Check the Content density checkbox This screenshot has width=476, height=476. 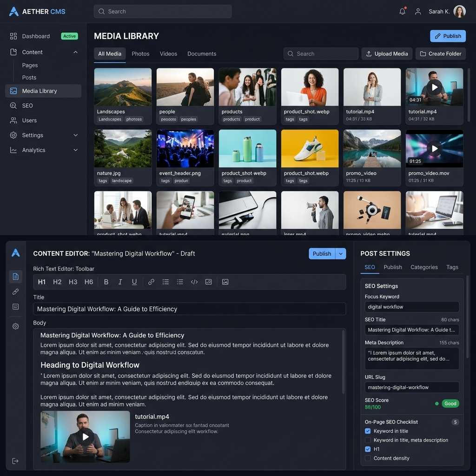368,458
